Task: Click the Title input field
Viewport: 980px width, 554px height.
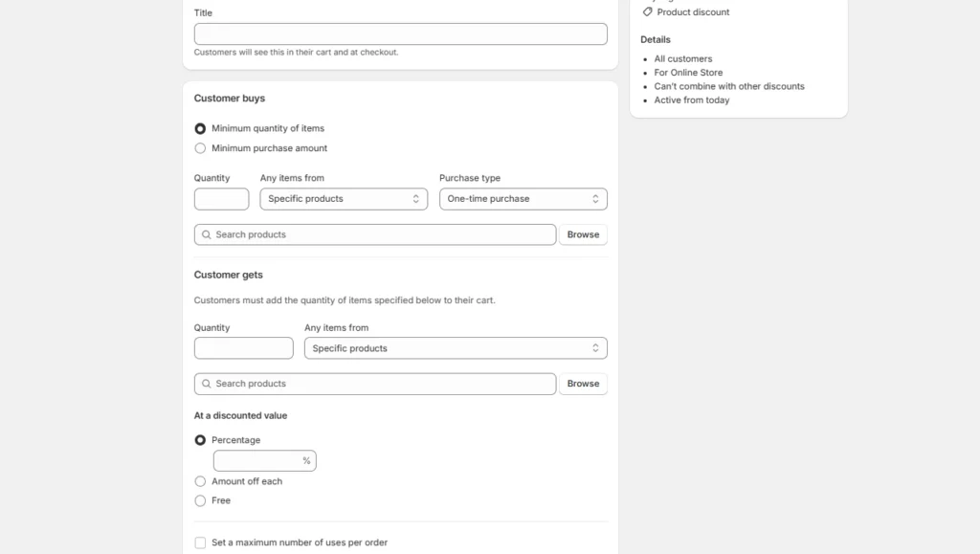Action: (x=399, y=33)
